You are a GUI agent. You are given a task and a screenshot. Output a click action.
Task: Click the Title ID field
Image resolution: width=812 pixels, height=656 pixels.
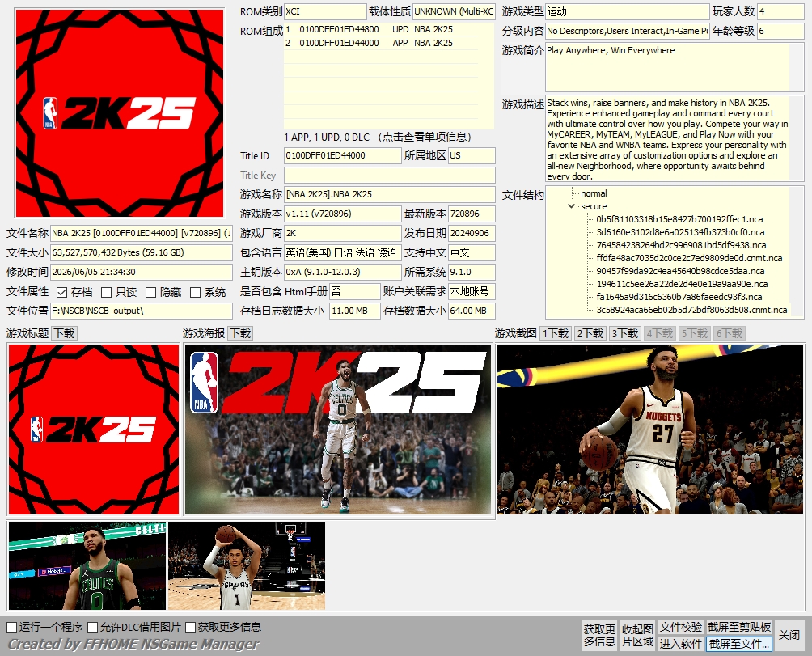pyautogui.click(x=343, y=156)
